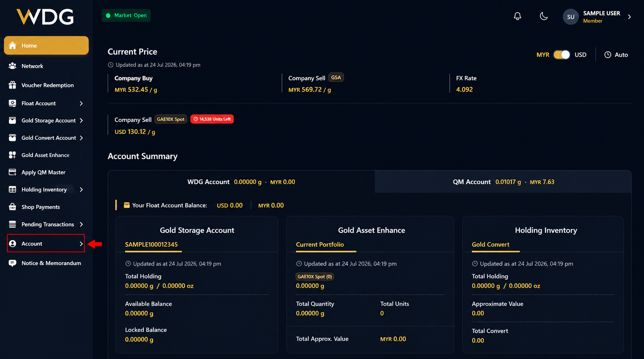
Task: Expand the Float Account submenu chevron
Action: [81, 103]
